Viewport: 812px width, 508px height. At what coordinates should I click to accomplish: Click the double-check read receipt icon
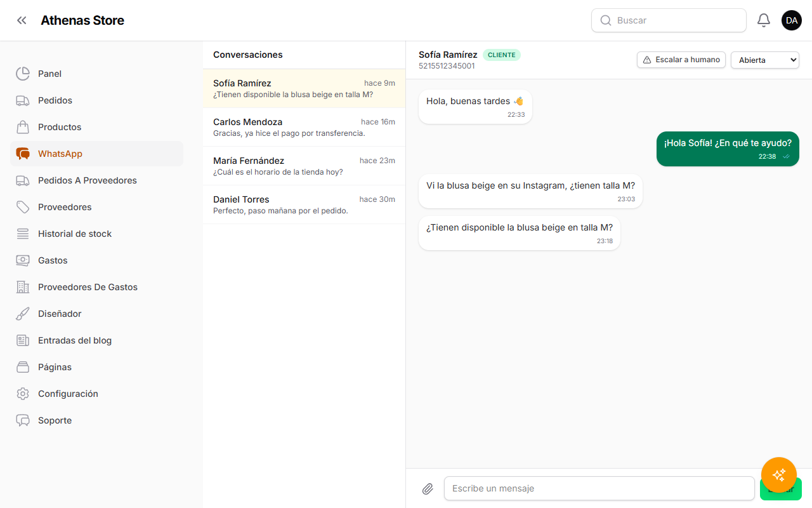pos(786,156)
